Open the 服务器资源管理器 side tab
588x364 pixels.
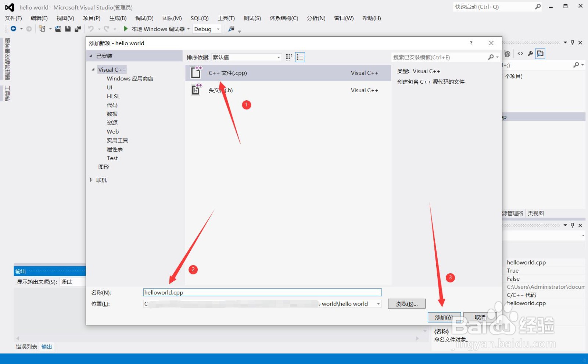[7, 59]
